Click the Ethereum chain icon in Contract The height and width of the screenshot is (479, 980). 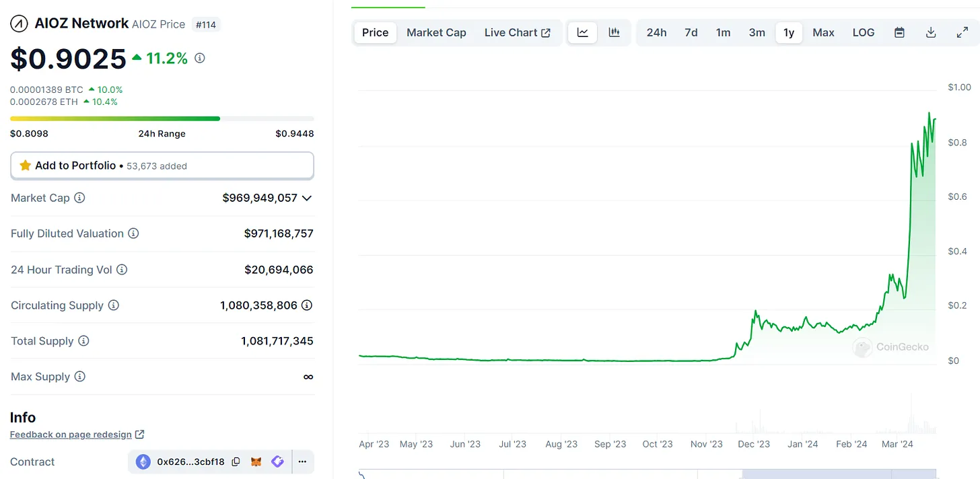pyautogui.click(x=143, y=462)
